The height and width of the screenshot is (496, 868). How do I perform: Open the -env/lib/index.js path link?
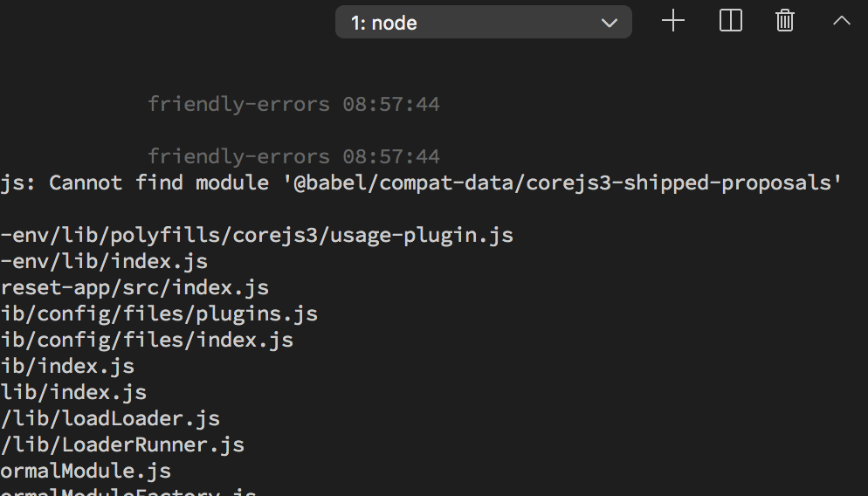[x=104, y=261]
